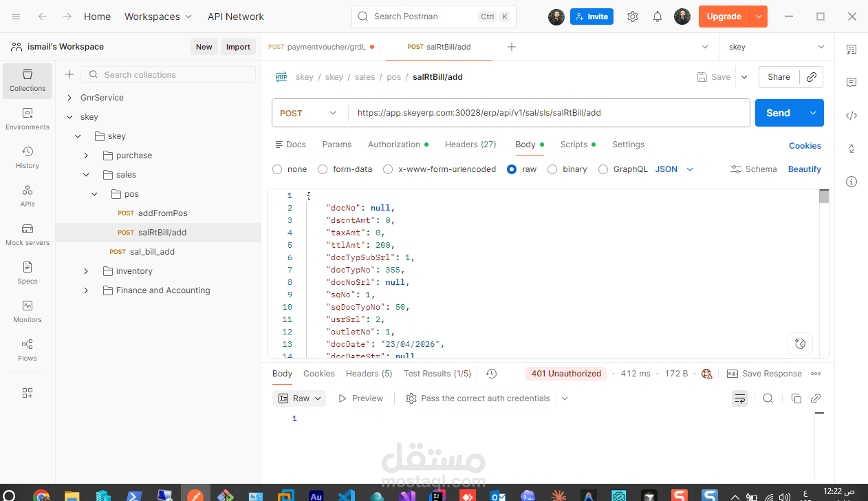Open the settings gear icon
868x501 pixels.
pos(633,17)
